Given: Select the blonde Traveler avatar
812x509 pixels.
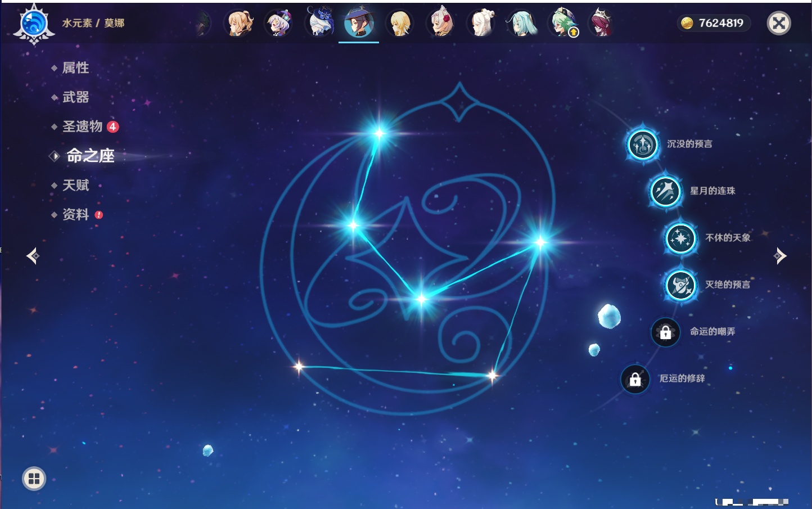Looking at the screenshot, I should click(400, 23).
